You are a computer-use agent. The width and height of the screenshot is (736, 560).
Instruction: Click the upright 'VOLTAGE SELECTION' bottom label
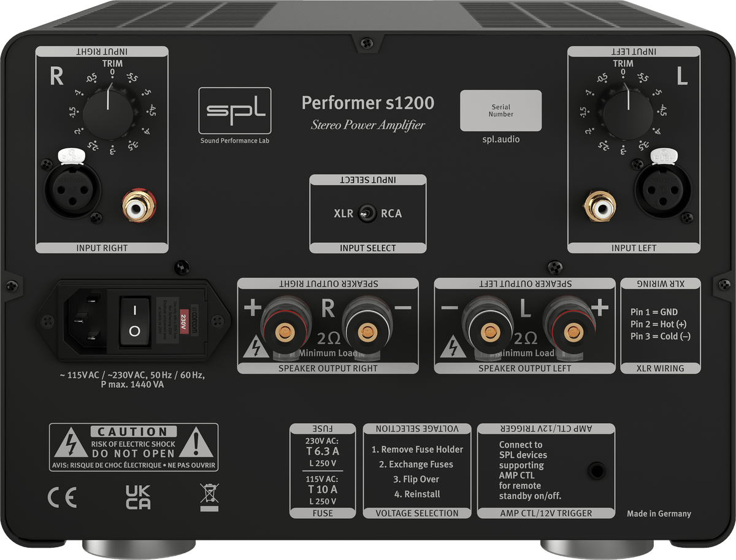(x=417, y=513)
